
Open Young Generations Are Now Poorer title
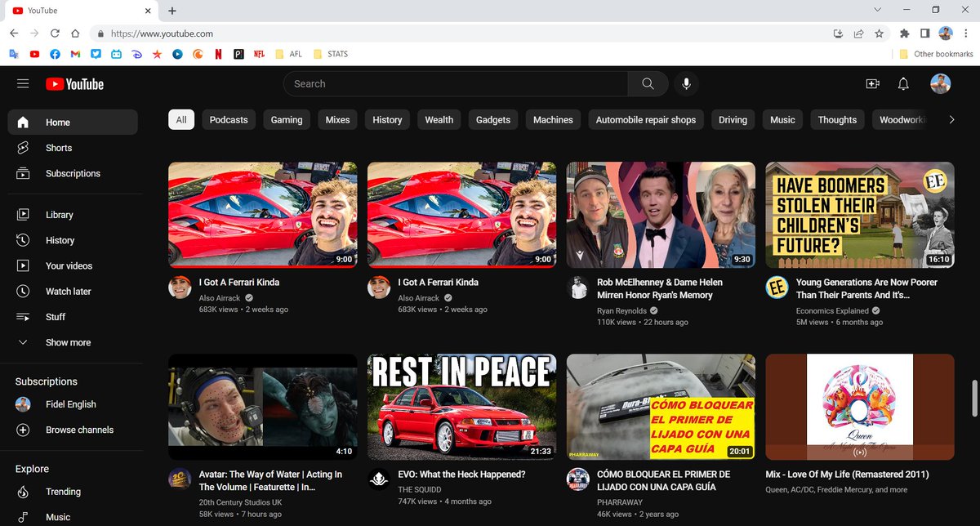point(866,288)
